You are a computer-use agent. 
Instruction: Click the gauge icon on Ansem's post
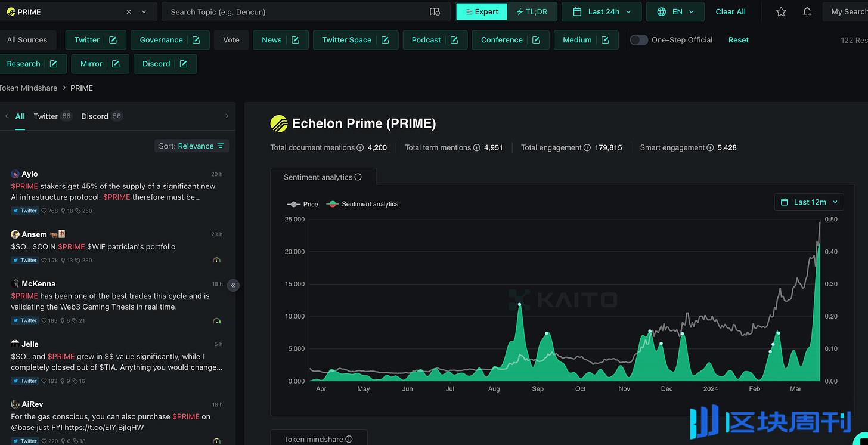(216, 260)
